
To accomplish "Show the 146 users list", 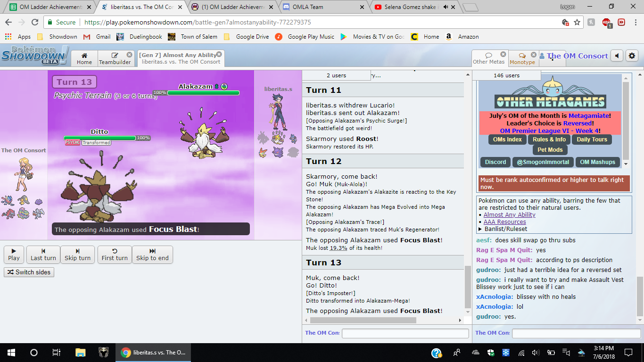I will coord(506,75).
